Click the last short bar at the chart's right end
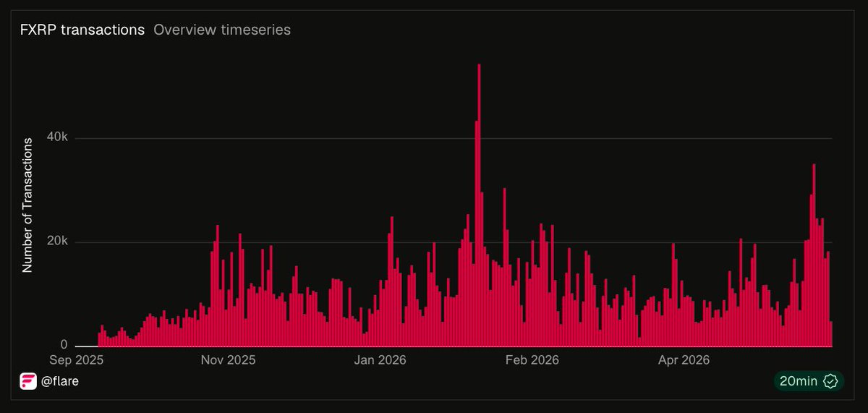The height and width of the screenshot is (413, 868). click(831, 334)
